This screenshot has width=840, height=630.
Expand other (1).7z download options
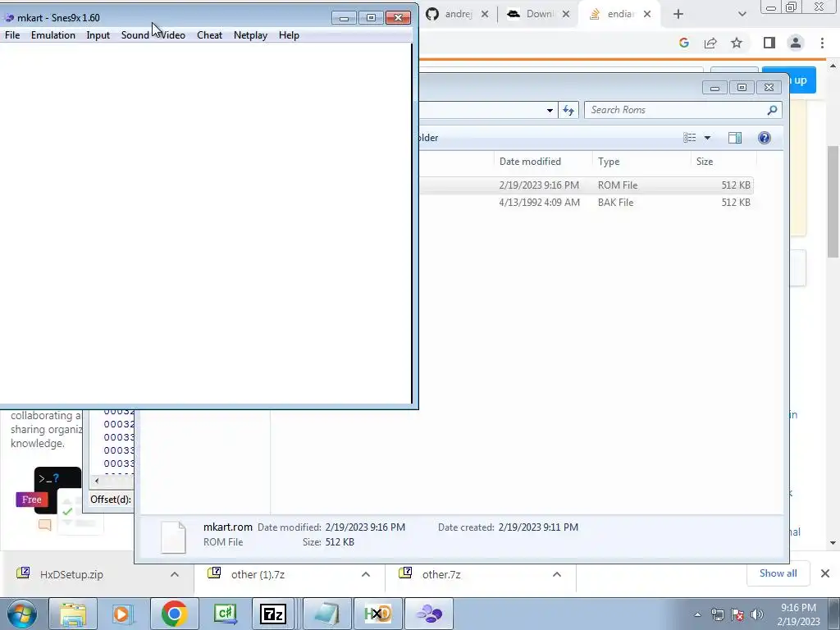tap(366, 574)
